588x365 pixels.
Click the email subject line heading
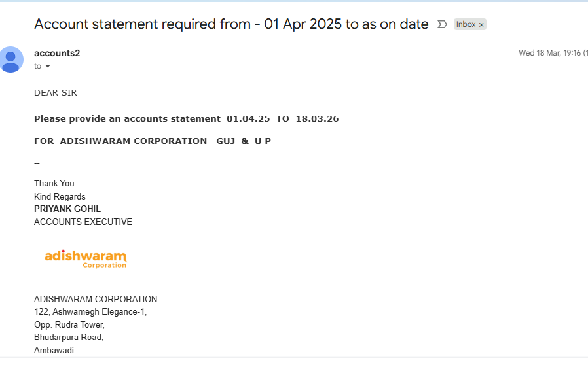click(x=231, y=24)
